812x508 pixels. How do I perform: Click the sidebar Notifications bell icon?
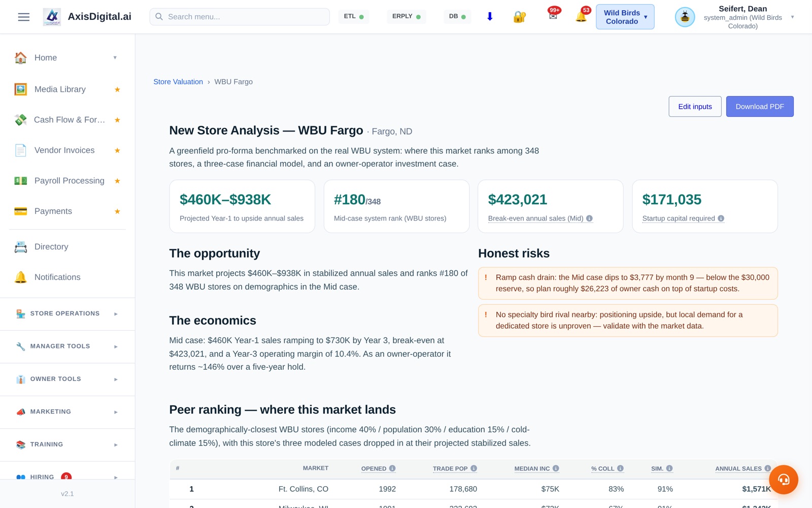[x=21, y=277]
